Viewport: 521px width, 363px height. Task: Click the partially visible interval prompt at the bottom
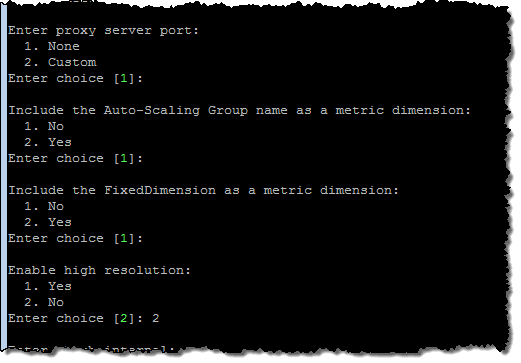coord(91,349)
